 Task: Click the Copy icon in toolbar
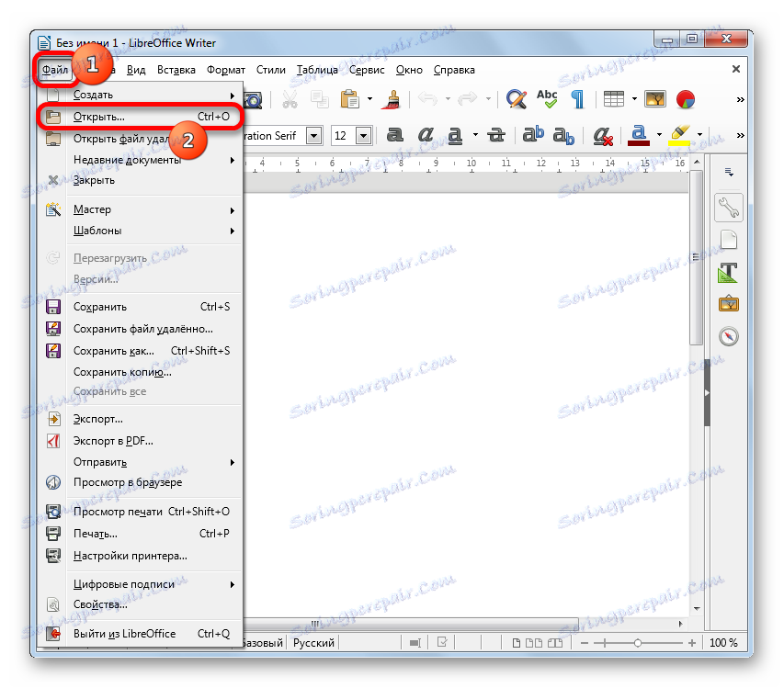pos(320,99)
